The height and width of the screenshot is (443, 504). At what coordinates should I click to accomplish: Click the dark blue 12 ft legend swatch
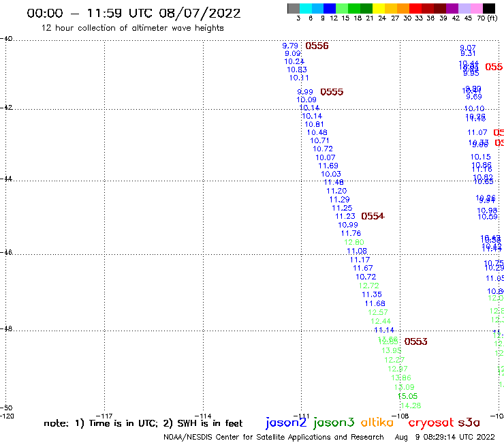(330, 8)
